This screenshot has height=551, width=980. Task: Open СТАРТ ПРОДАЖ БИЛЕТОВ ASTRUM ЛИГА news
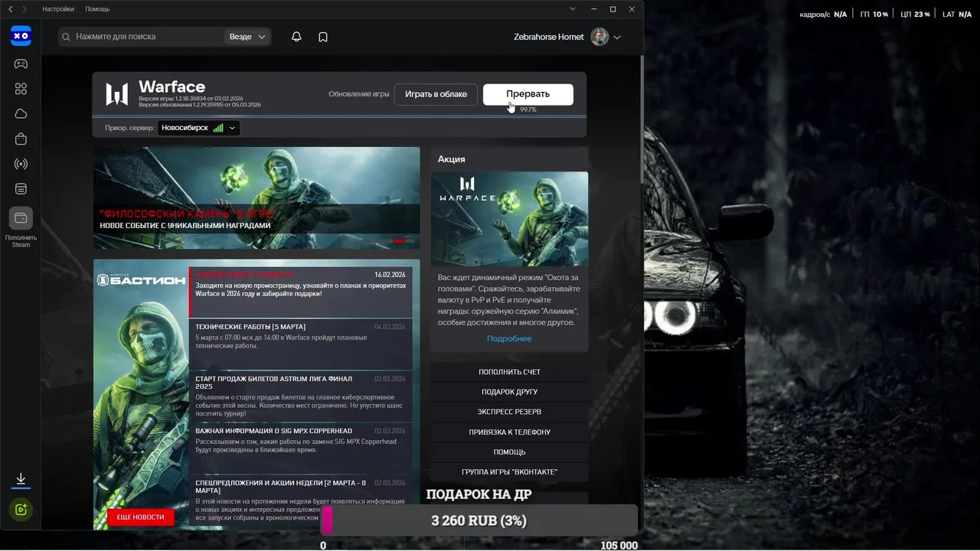click(x=300, y=396)
